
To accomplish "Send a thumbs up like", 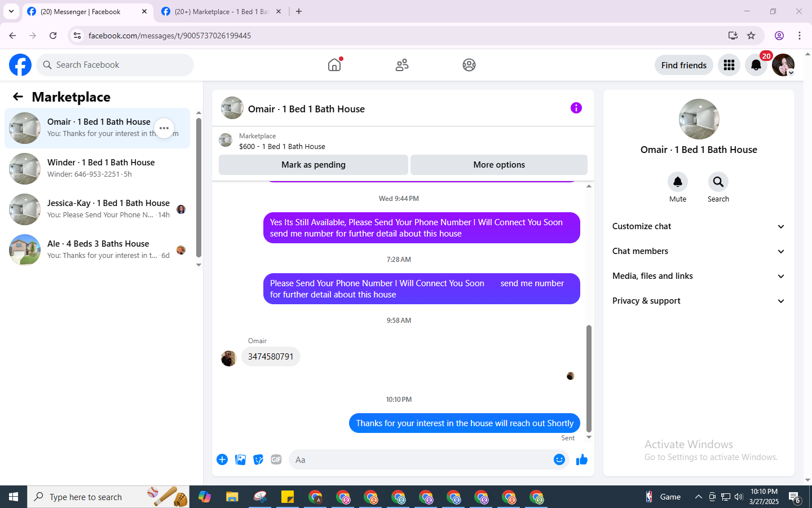I will [x=582, y=459].
